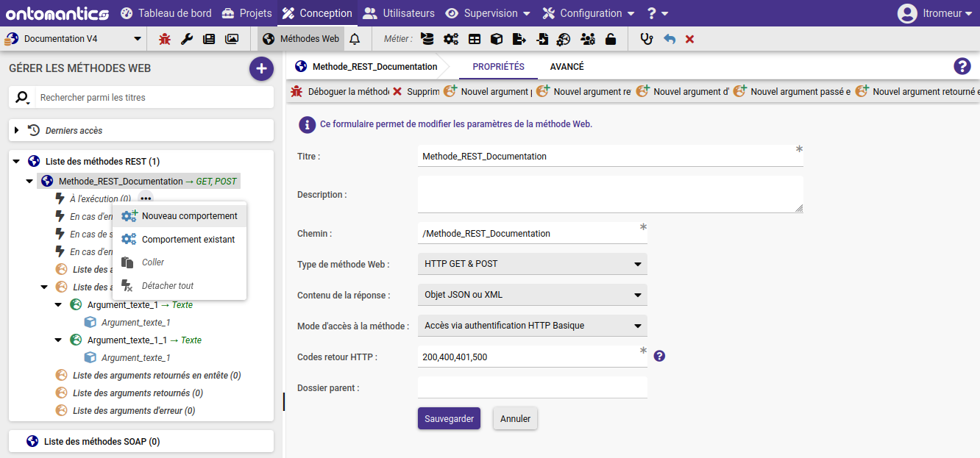Click the 3D cube icon in the Métier toolbar

(x=497, y=39)
